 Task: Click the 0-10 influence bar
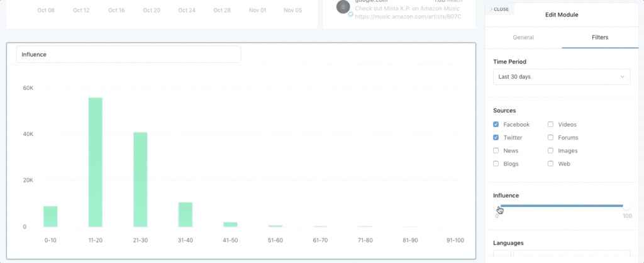tap(50, 216)
